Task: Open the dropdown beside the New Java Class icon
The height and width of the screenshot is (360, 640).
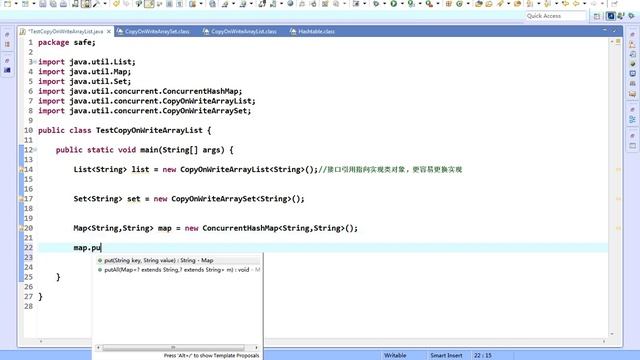Action: pyautogui.click(x=468, y=4)
